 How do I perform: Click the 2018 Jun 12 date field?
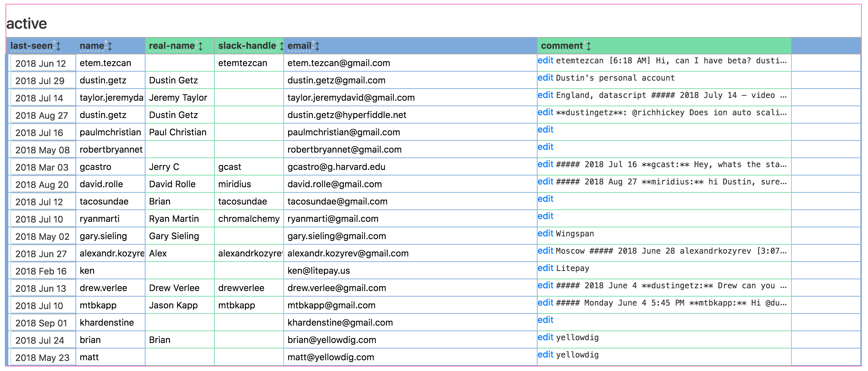43,63
